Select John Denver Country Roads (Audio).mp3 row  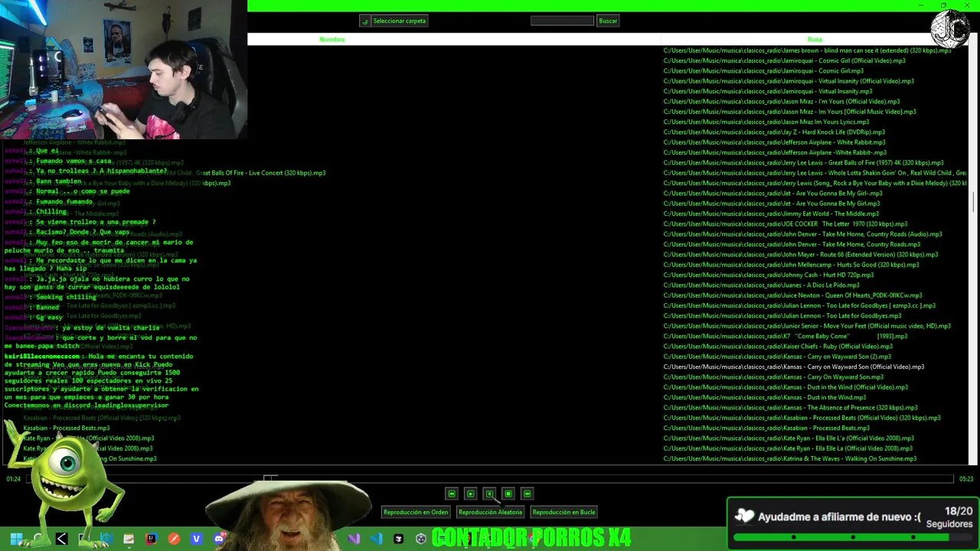pos(802,234)
